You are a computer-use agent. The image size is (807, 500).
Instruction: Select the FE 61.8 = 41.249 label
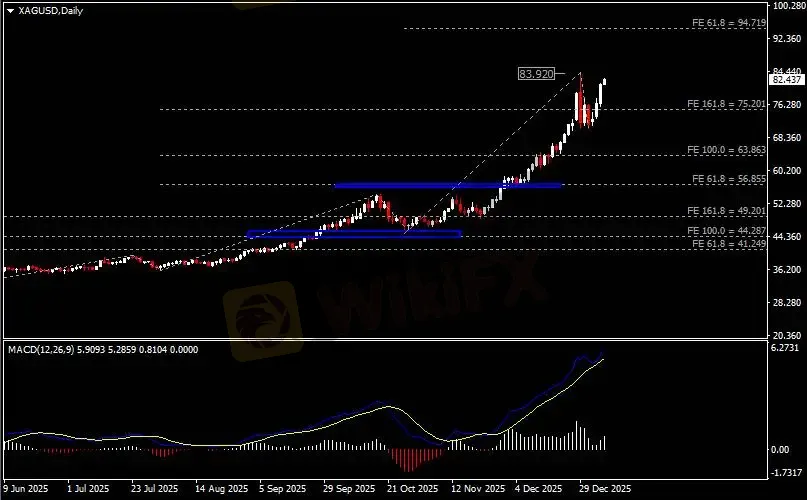coord(729,243)
